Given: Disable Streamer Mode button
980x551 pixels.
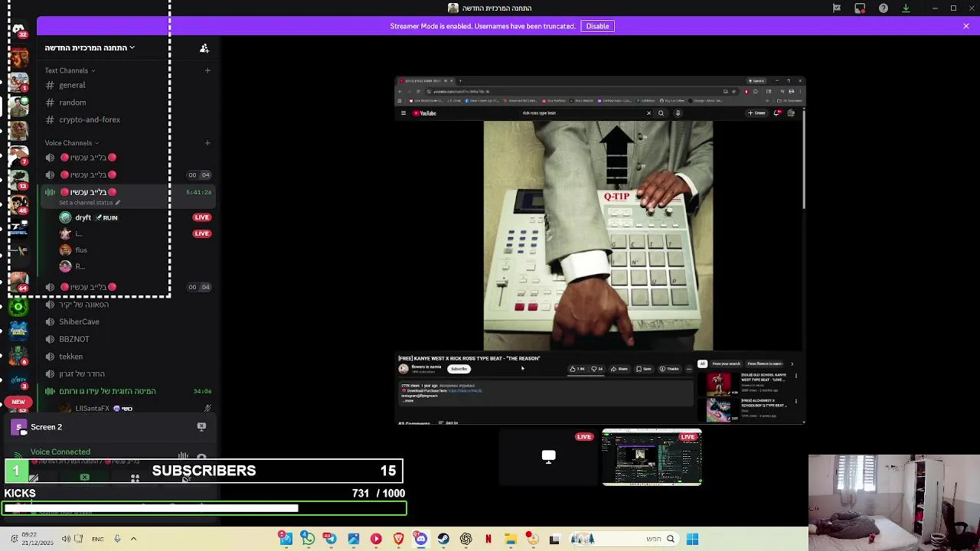Looking at the screenshot, I should point(597,26).
